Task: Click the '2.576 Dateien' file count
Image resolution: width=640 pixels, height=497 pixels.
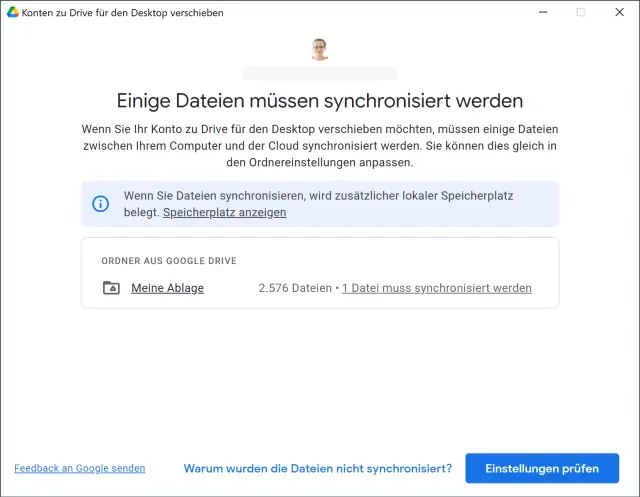Action: (x=295, y=288)
